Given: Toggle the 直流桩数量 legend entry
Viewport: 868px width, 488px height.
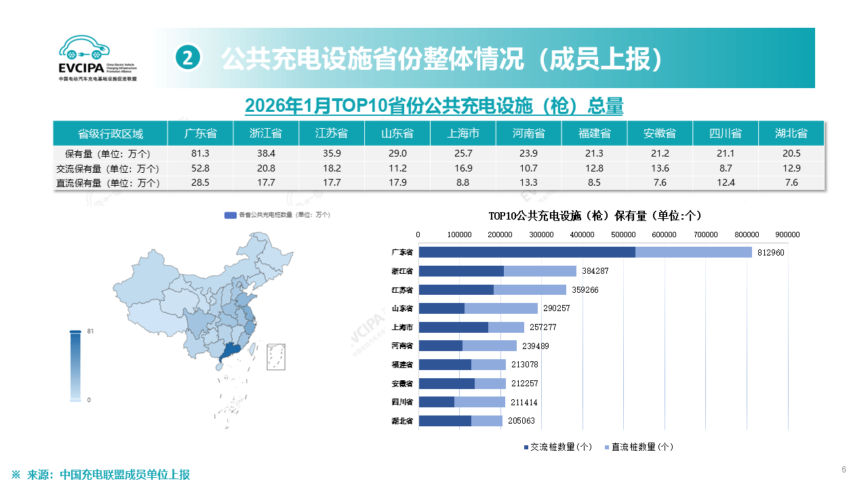Looking at the screenshot, I should [640, 447].
